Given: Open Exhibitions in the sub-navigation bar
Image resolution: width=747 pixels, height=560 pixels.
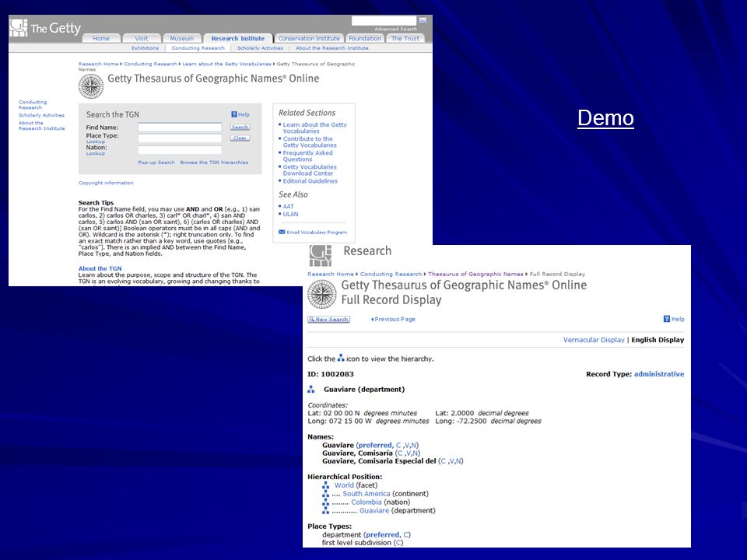Looking at the screenshot, I should tap(146, 48).
